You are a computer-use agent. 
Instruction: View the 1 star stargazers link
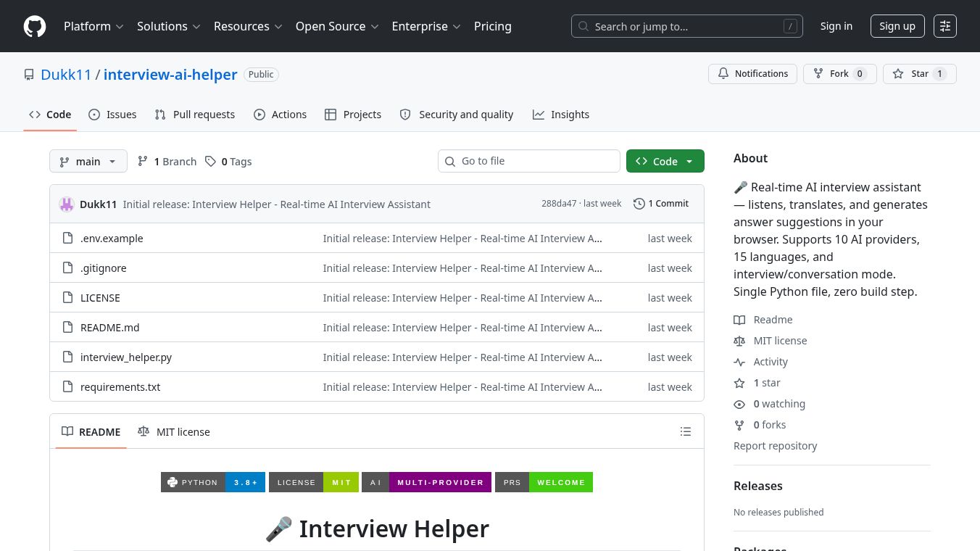(x=757, y=383)
